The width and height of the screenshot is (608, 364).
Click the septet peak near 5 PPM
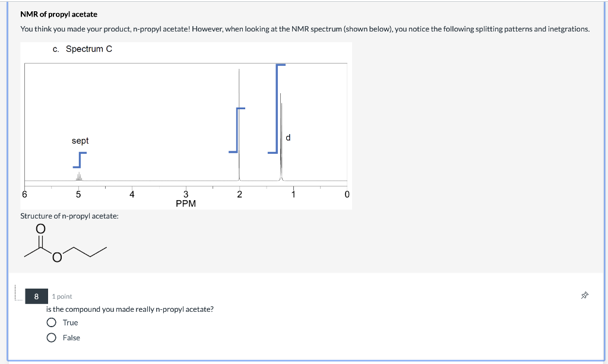[79, 176]
